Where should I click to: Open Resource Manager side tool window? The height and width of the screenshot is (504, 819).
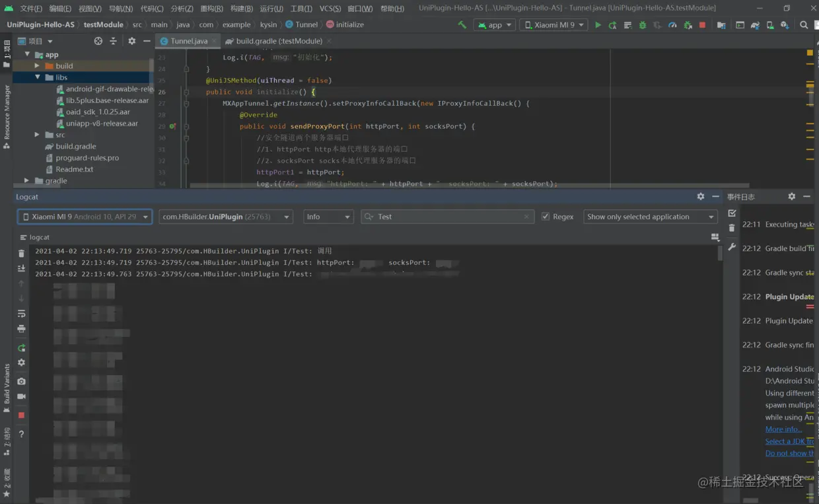pyautogui.click(x=7, y=116)
